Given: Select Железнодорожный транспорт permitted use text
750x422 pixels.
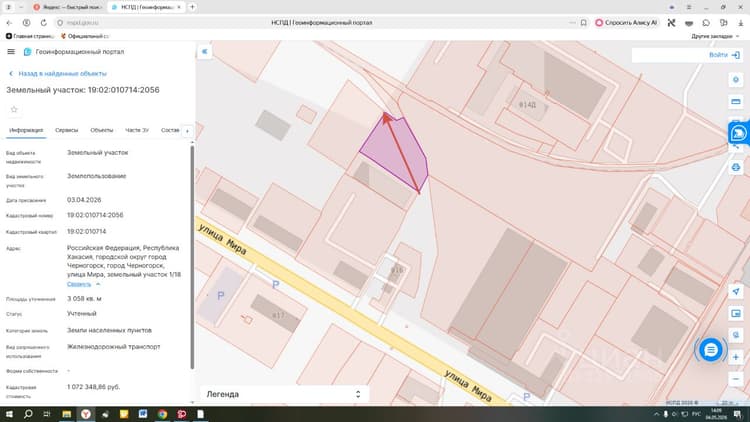Looking at the screenshot, I should [114, 347].
